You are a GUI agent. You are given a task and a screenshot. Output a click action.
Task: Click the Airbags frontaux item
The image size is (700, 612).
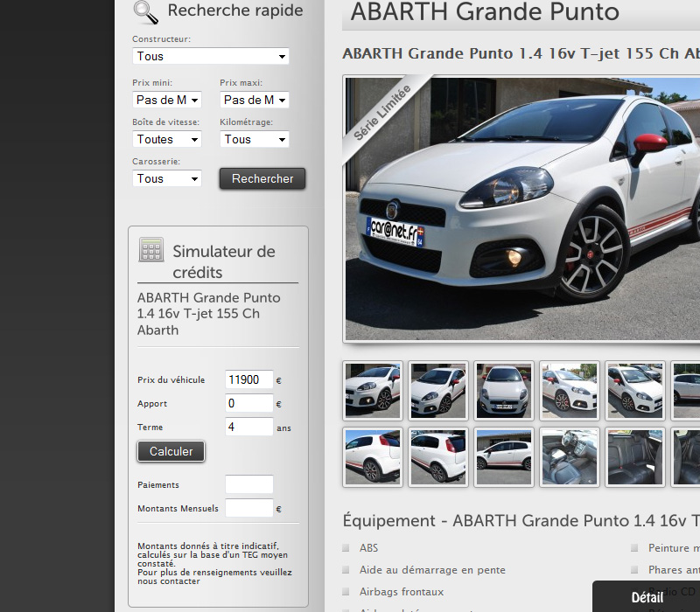coord(402,592)
